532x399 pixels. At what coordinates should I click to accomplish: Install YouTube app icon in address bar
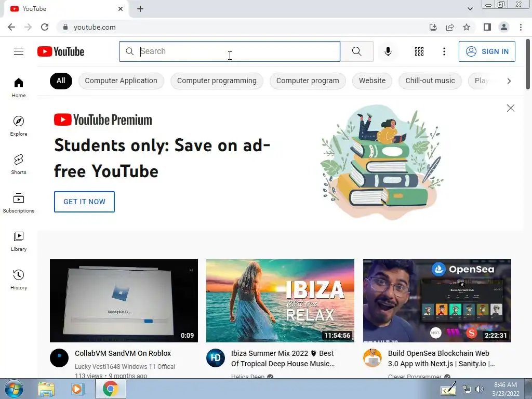point(433,27)
